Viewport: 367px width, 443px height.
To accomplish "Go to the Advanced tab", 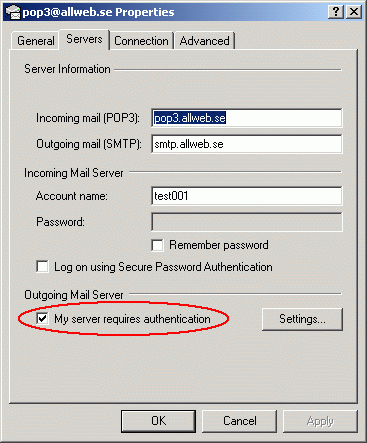I will click(x=204, y=41).
